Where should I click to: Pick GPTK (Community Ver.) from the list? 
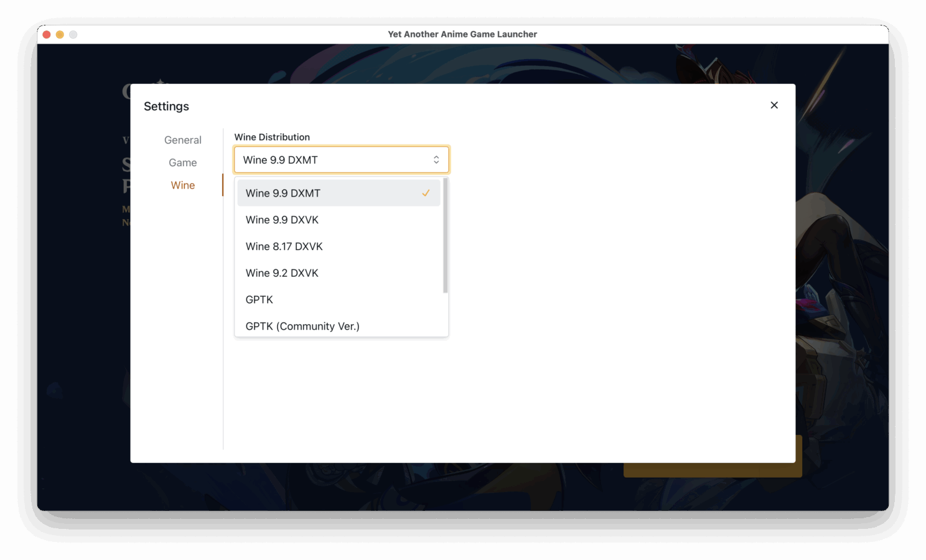(x=302, y=326)
